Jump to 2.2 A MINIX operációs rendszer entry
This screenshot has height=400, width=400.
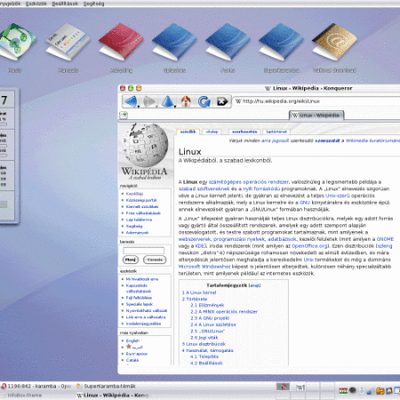point(224,311)
